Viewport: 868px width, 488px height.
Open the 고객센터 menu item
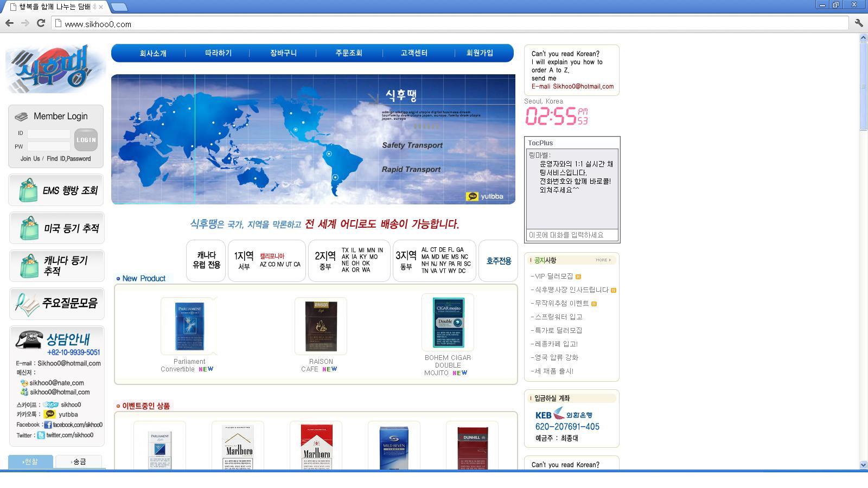coord(414,53)
